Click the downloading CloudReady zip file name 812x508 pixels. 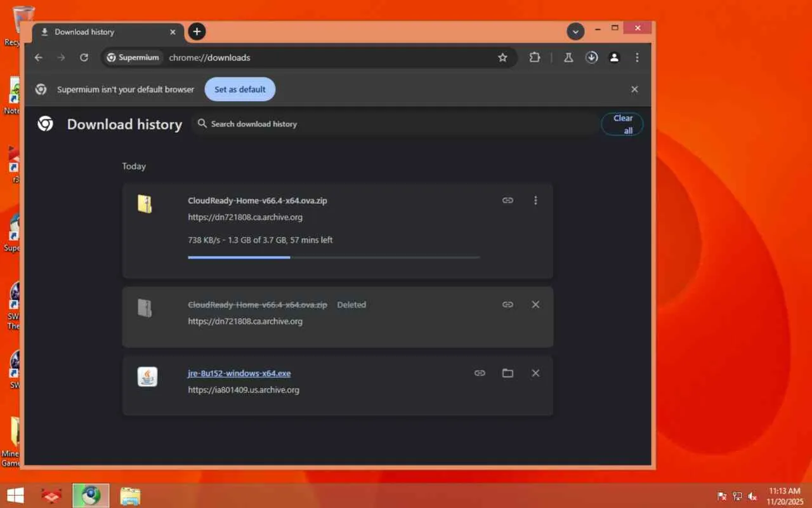(258, 201)
